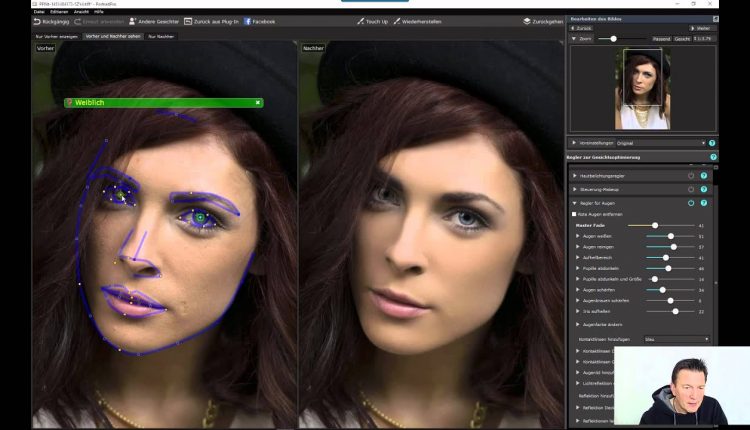The image size is (750, 430).
Task: Open the Hilfe menu
Action: [99, 11]
